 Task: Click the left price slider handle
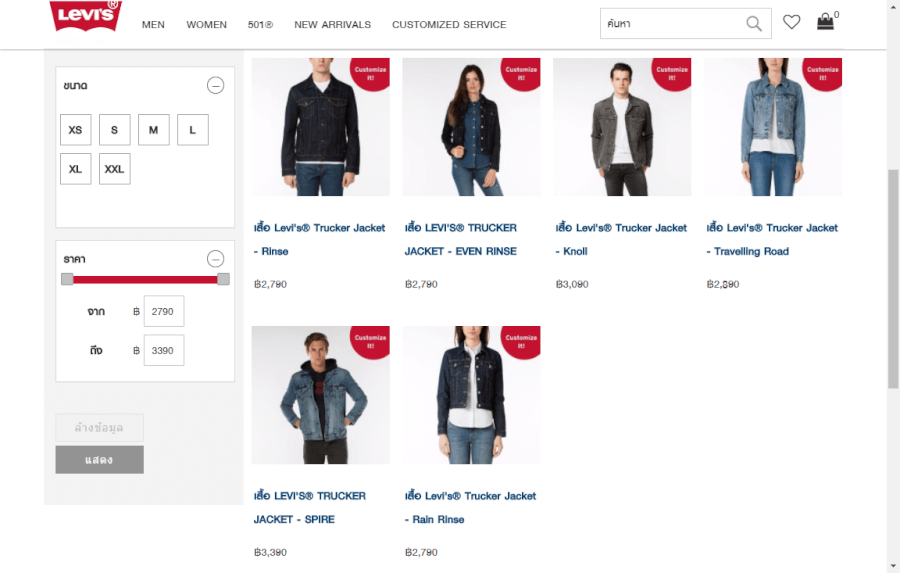pyautogui.click(x=67, y=279)
